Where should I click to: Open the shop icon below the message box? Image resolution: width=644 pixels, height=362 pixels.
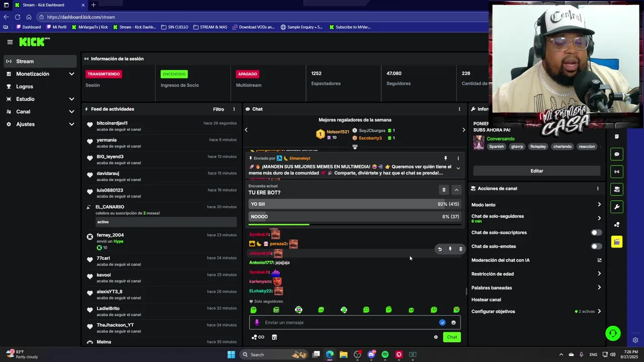tap(274, 337)
